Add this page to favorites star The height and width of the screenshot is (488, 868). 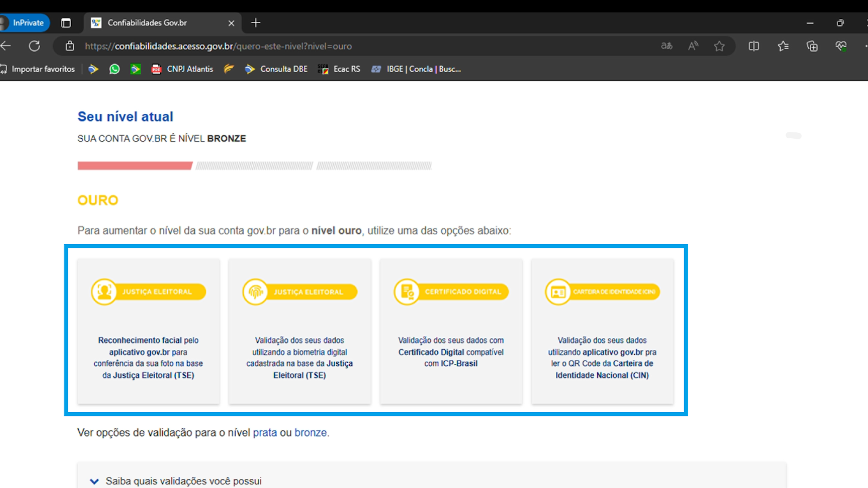click(x=719, y=46)
